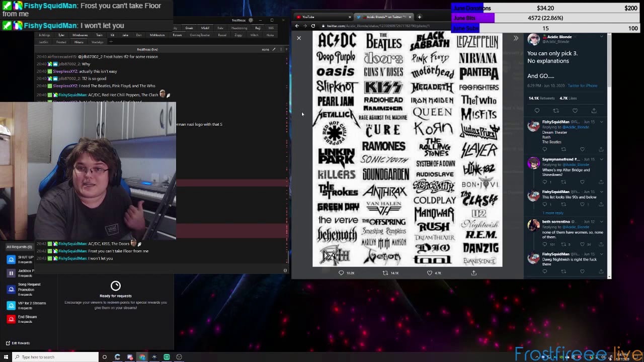Add split with plus in chat header
This screenshot has height=362, width=644.
(x=287, y=49)
